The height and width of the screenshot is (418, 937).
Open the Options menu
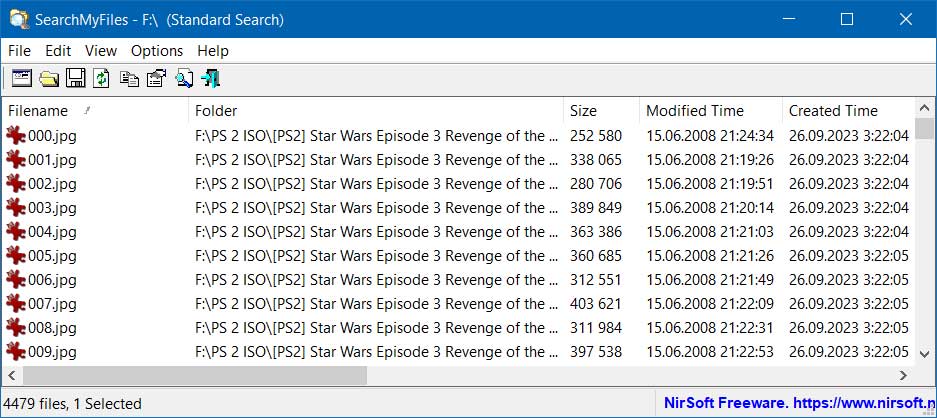[157, 51]
